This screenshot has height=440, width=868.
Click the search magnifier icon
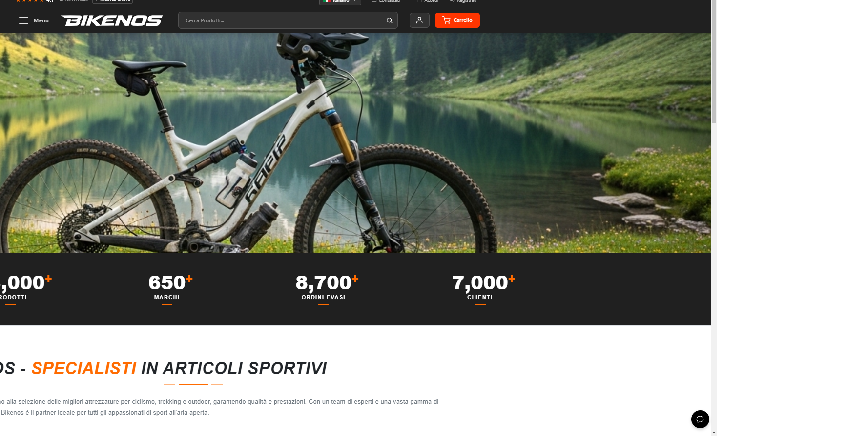pyautogui.click(x=389, y=20)
